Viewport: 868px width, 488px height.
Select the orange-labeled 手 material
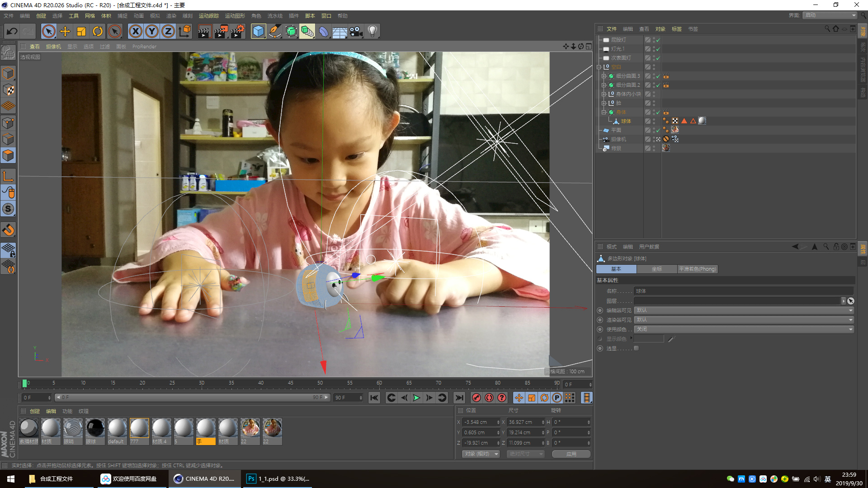[x=206, y=432]
